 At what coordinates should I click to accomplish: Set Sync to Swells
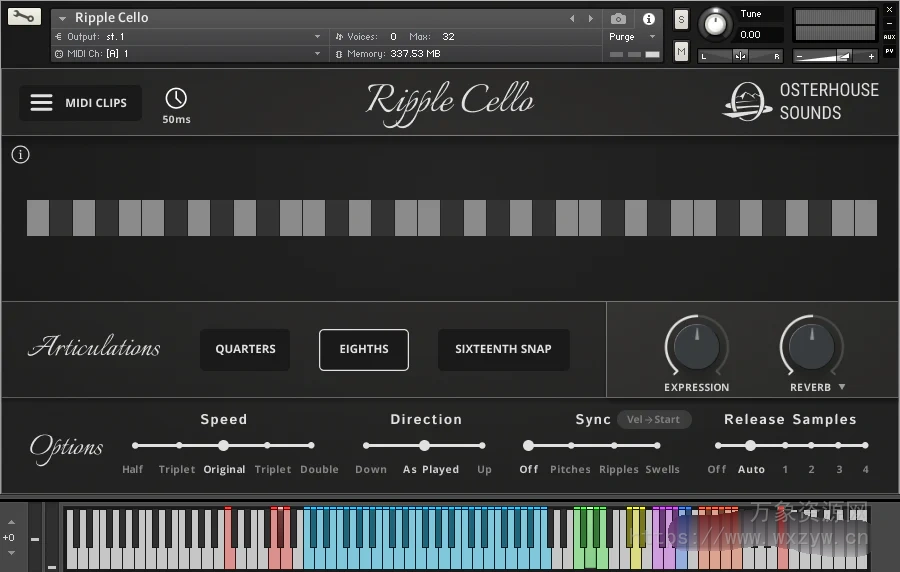click(x=662, y=469)
